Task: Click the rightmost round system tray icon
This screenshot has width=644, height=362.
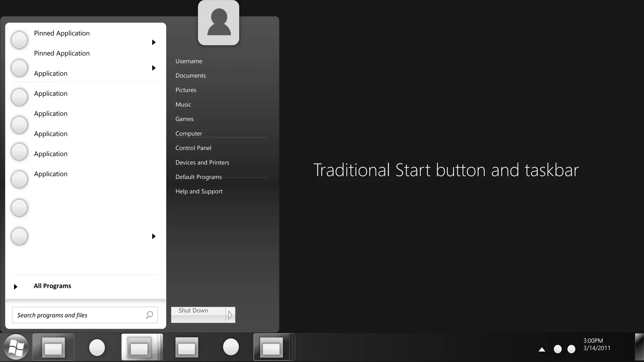Action: [571, 349]
